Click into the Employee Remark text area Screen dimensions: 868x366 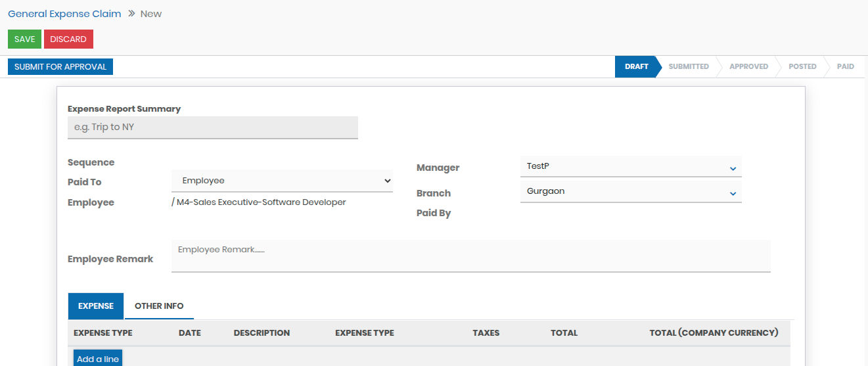click(470, 256)
